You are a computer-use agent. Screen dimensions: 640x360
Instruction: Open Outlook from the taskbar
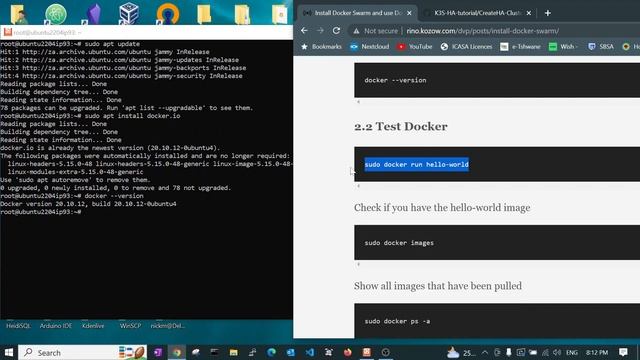tap(290, 352)
